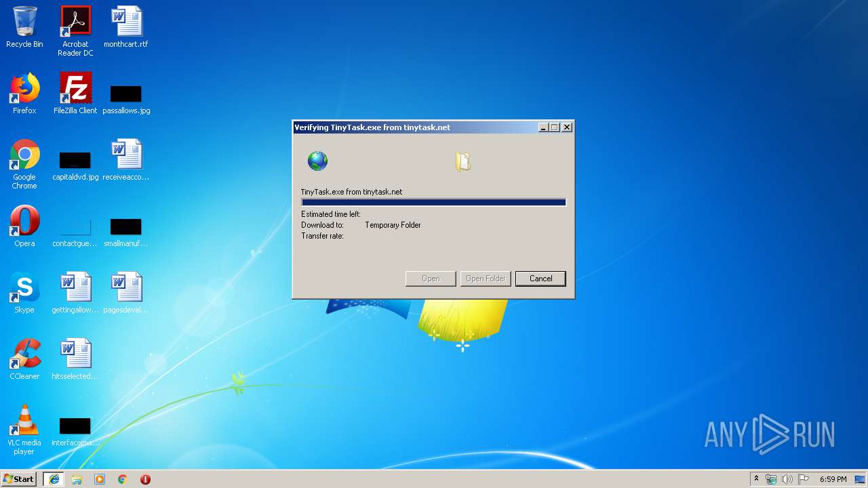Click the greyed Open Folder button
The height and width of the screenshot is (488, 868).
coord(486,279)
